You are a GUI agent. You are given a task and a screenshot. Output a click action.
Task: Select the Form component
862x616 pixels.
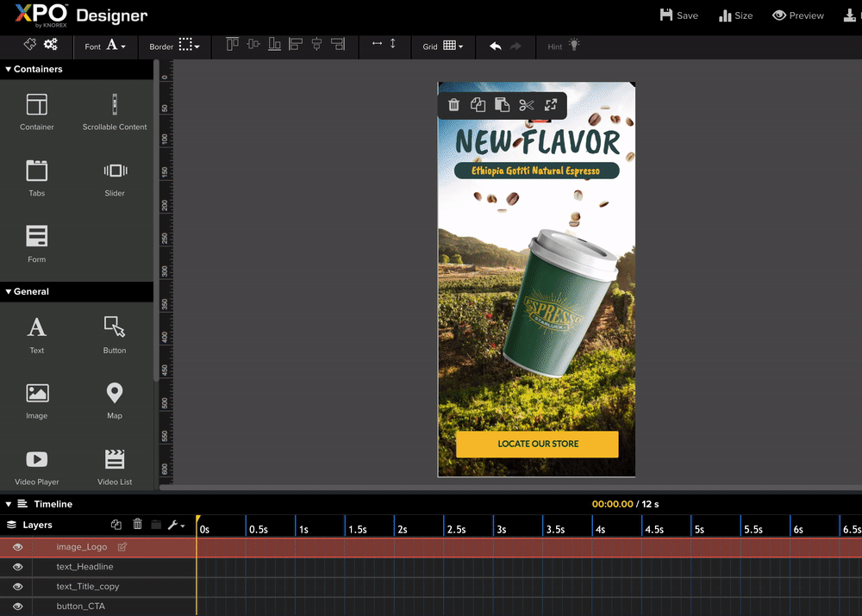pyautogui.click(x=37, y=244)
